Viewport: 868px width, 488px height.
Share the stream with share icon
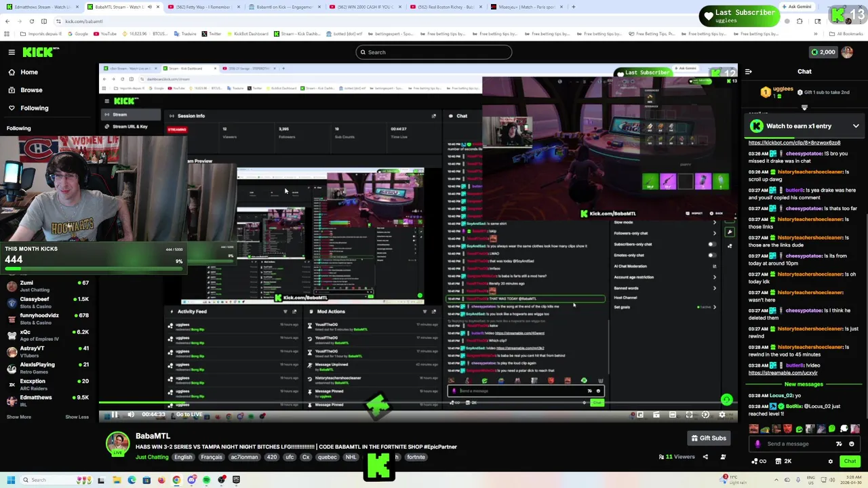[705, 457]
